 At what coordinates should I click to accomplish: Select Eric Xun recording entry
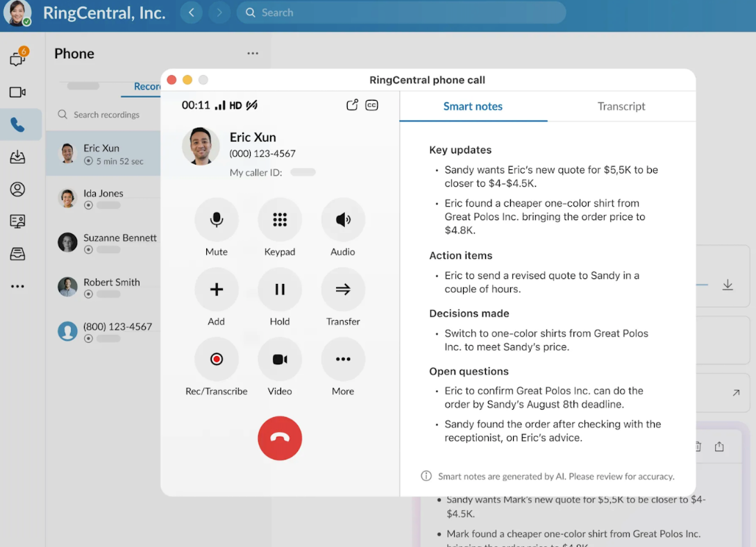click(x=103, y=153)
